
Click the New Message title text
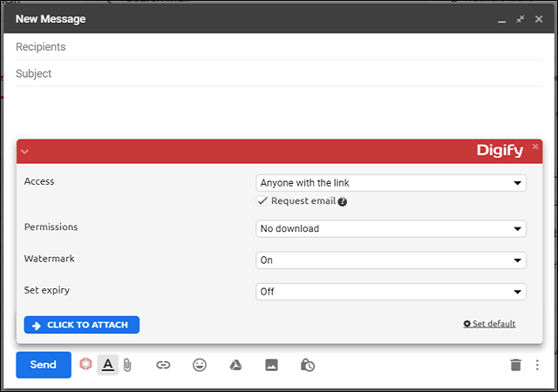[51, 19]
